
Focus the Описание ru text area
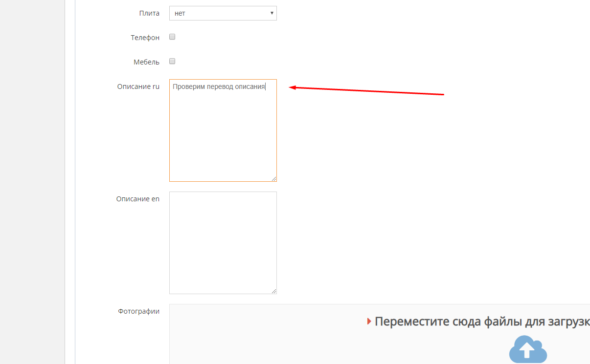[x=223, y=137]
